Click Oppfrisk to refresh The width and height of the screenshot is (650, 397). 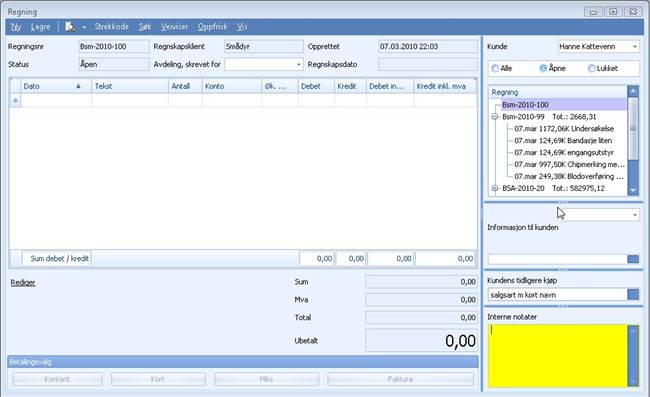[212, 27]
